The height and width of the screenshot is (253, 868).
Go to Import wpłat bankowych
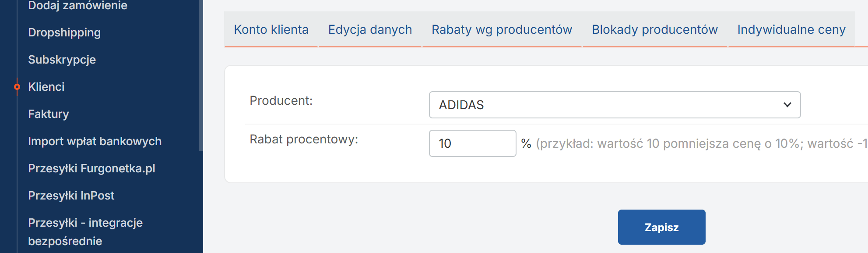pos(95,141)
